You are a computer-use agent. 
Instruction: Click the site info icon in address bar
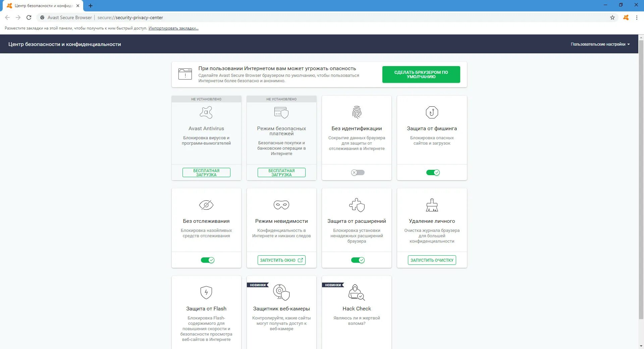(42, 17)
